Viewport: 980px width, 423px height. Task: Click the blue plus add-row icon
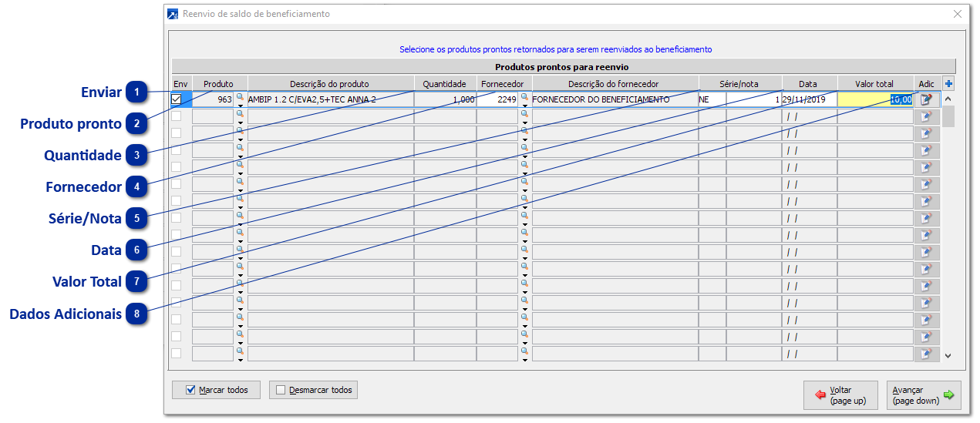coord(949,83)
